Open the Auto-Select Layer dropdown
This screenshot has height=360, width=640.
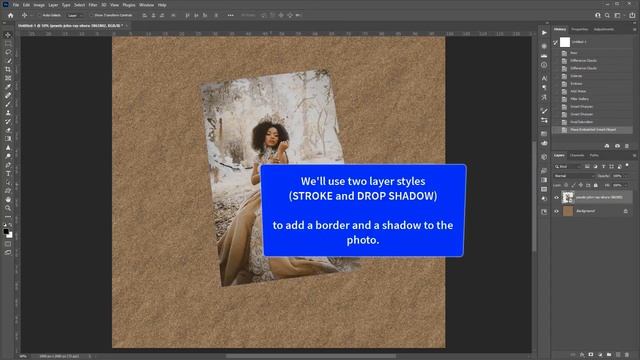pos(75,15)
